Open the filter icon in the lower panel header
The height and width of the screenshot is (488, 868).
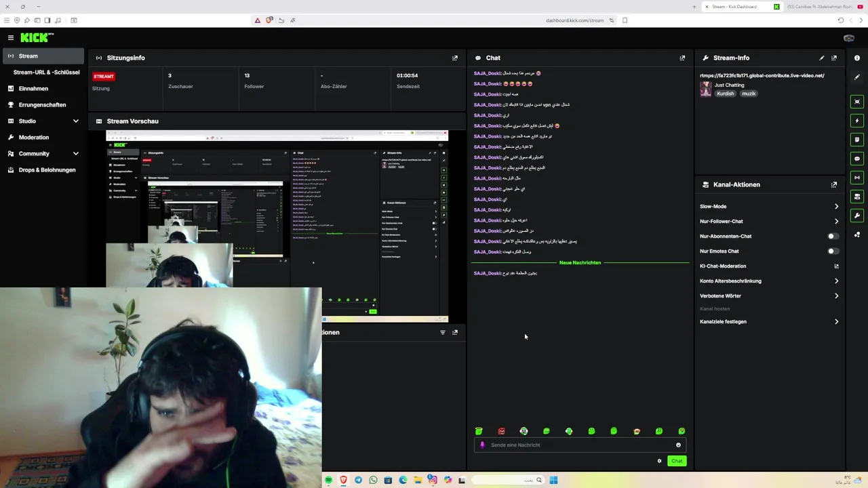443,333
